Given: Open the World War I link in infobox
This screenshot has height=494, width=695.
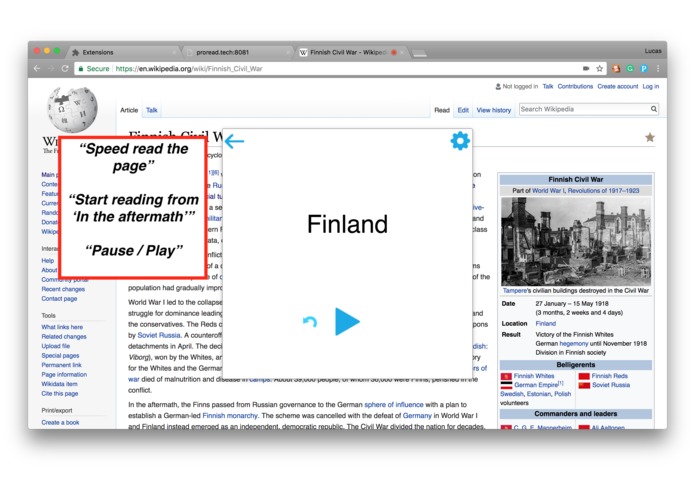Looking at the screenshot, I should coord(548,191).
